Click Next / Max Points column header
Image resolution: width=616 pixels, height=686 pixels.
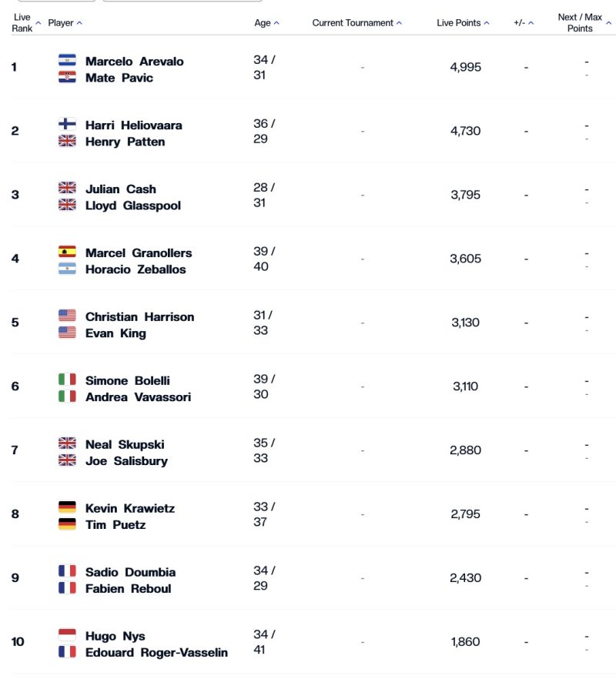(x=580, y=23)
